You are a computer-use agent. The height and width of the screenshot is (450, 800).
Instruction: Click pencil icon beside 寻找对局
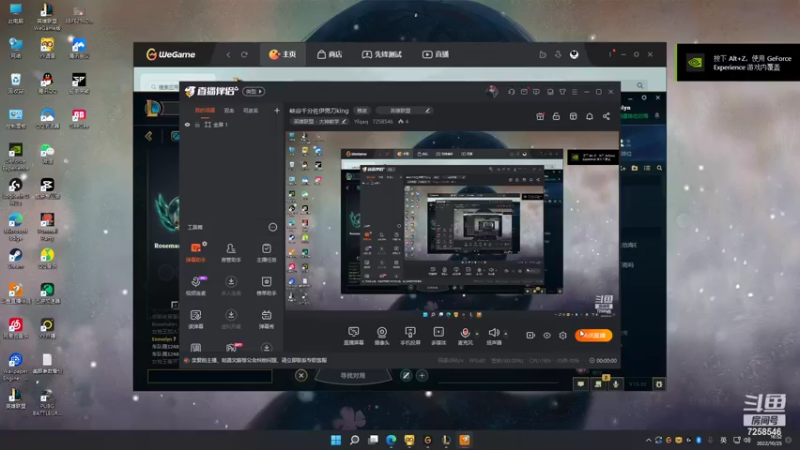point(406,376)
